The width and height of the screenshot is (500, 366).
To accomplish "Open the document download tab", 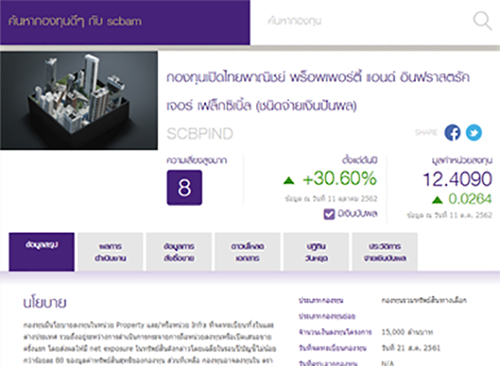I will coord(247,252).
